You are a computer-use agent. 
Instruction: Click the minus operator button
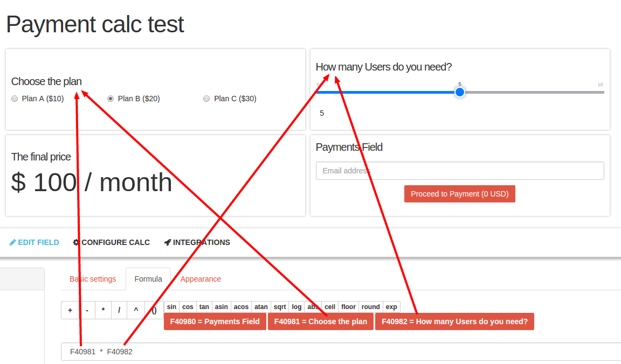[x=87, y=310]
